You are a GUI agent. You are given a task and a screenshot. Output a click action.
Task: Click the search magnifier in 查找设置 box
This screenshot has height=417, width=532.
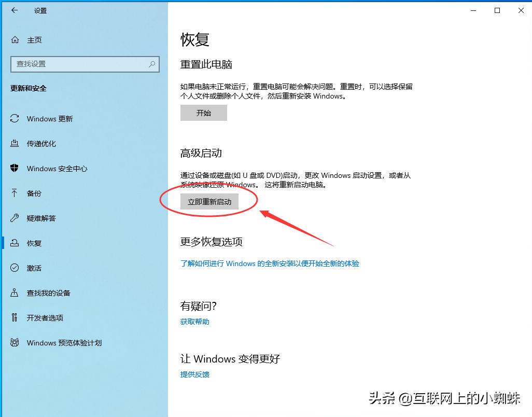click(x=150, y=64)
